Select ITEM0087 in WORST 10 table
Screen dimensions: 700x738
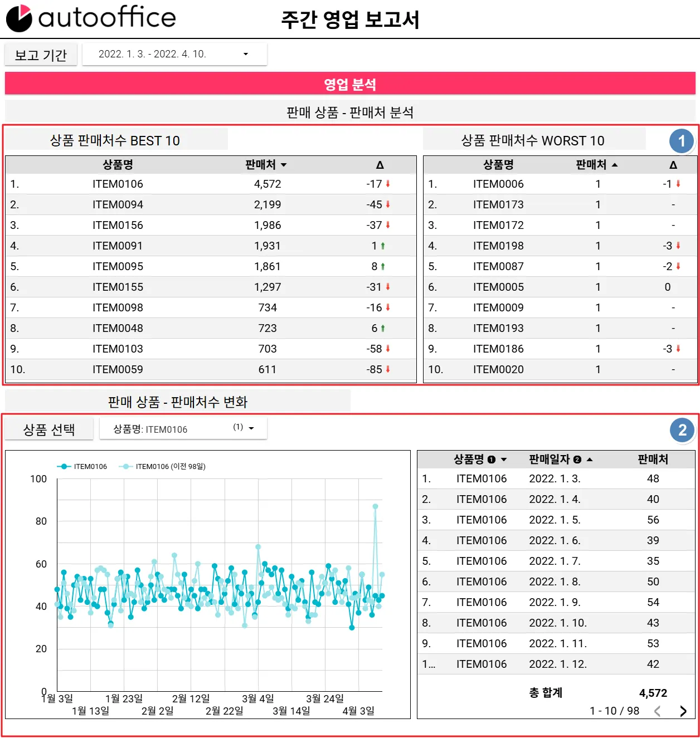click(x=498, y=266)
